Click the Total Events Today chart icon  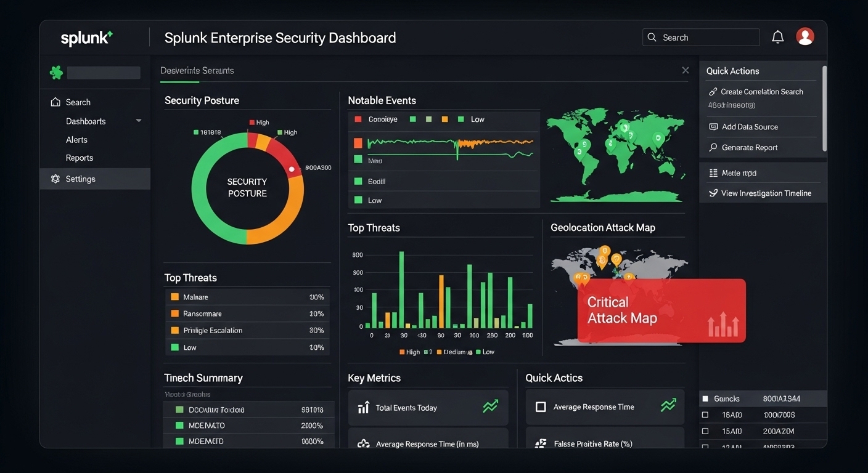pyautogui.click(x=363, y=408)
